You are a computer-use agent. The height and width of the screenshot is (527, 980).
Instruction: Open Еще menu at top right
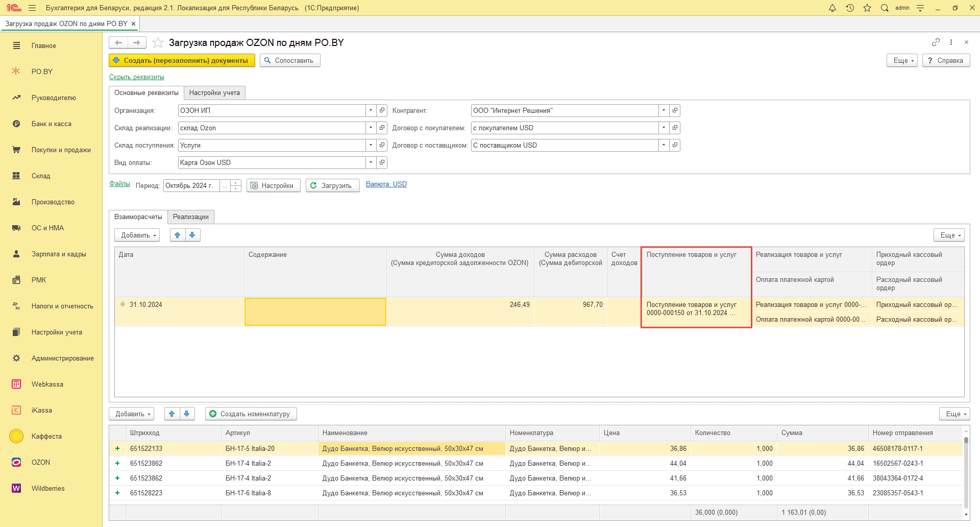click(902, 60)
